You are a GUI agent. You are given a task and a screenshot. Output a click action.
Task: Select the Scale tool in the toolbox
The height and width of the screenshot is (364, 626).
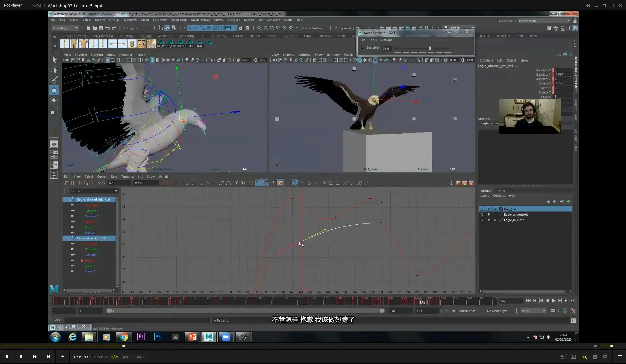pyautogui.click(x=54, y=111)
